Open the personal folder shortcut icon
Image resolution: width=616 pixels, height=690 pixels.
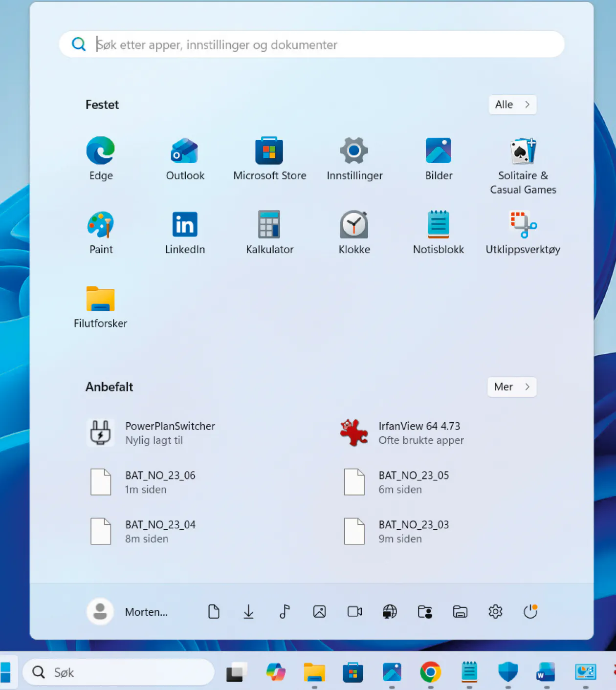(425, 611)
